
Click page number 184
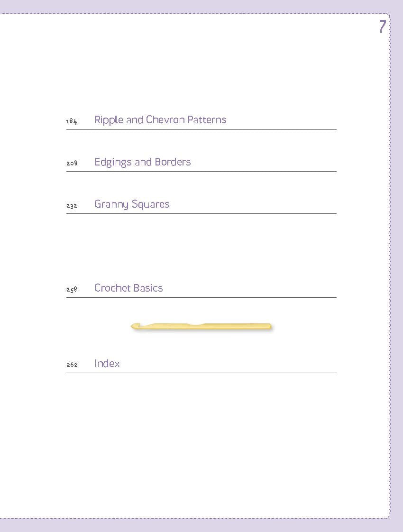click(72, 122)
